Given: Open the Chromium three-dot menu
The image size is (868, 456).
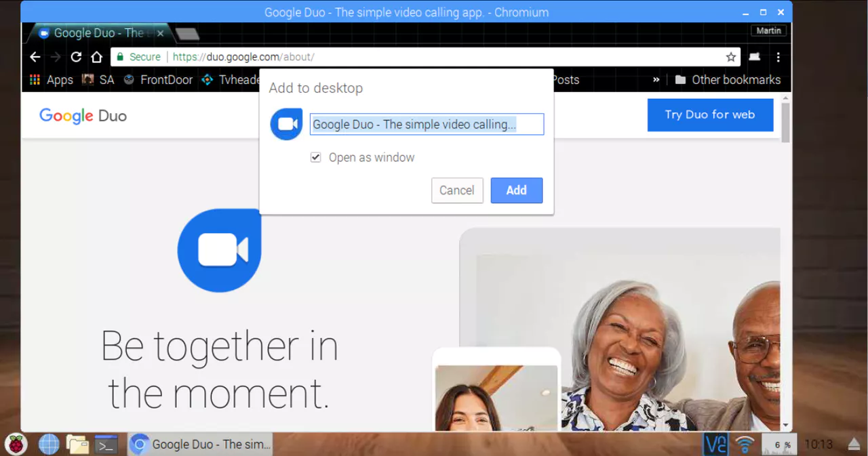Looking at the screenshot, I should pos(778,57).
